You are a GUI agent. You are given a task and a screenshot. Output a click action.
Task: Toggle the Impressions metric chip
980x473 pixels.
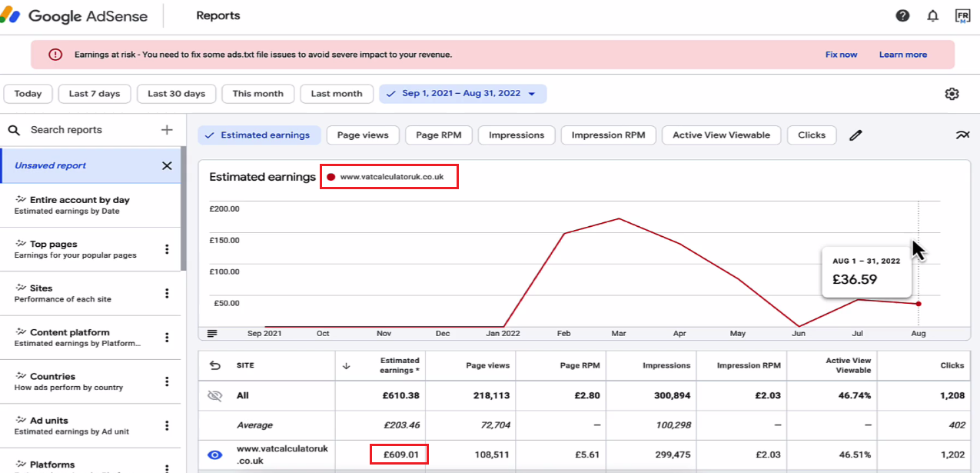pyautogui.click(x=517, y=135)
